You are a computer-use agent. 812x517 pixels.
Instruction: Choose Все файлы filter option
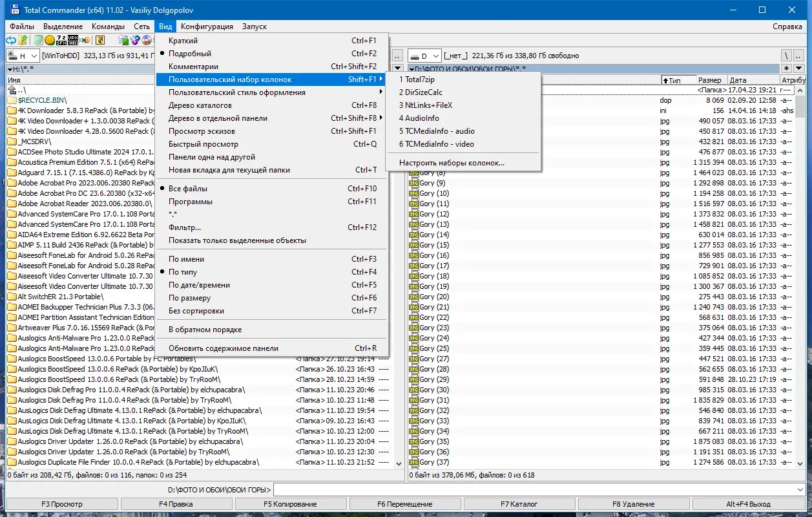(272, 189)
